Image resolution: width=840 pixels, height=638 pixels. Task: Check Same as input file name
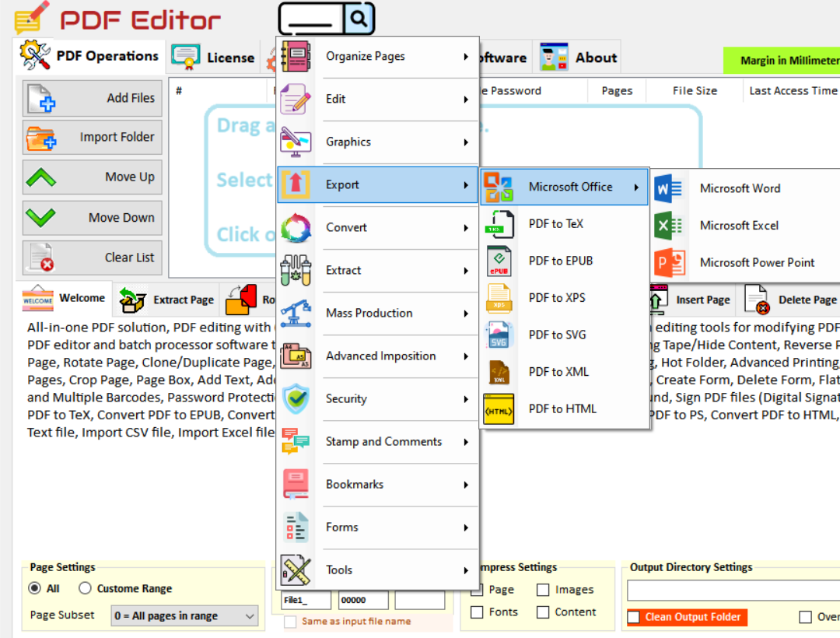(290, 622)
